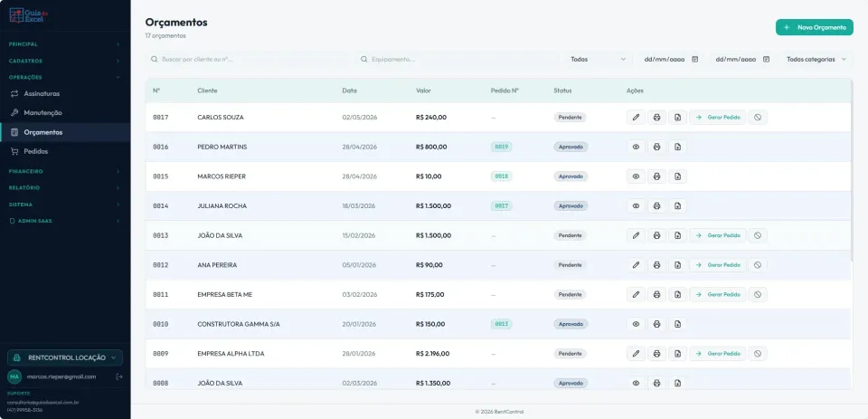Click the logout icon beside email
Viewport: 868px width, 419px height.
[x=119, y=376]
